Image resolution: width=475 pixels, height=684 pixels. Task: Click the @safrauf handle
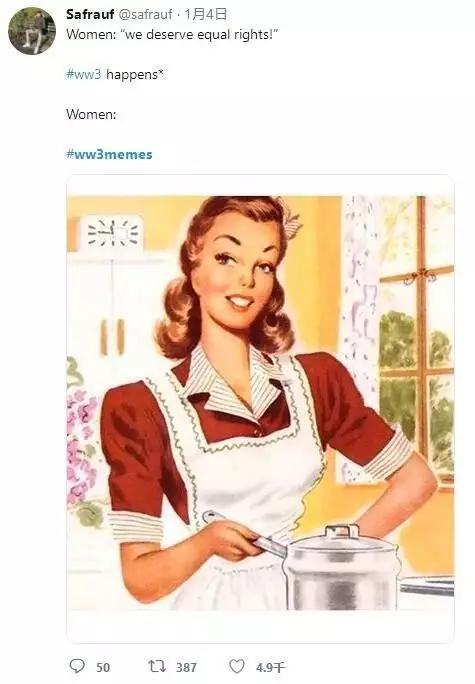pos(145,14)
